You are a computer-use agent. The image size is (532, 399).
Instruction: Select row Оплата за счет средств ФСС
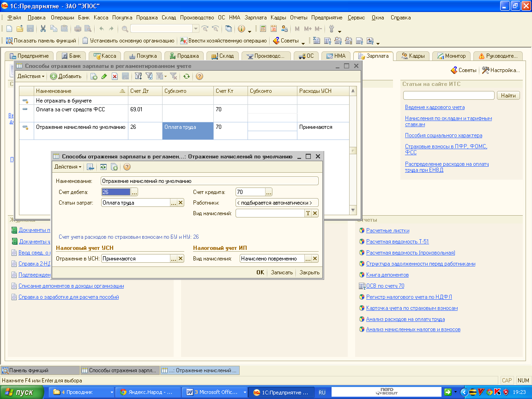(x=184, y=113)
